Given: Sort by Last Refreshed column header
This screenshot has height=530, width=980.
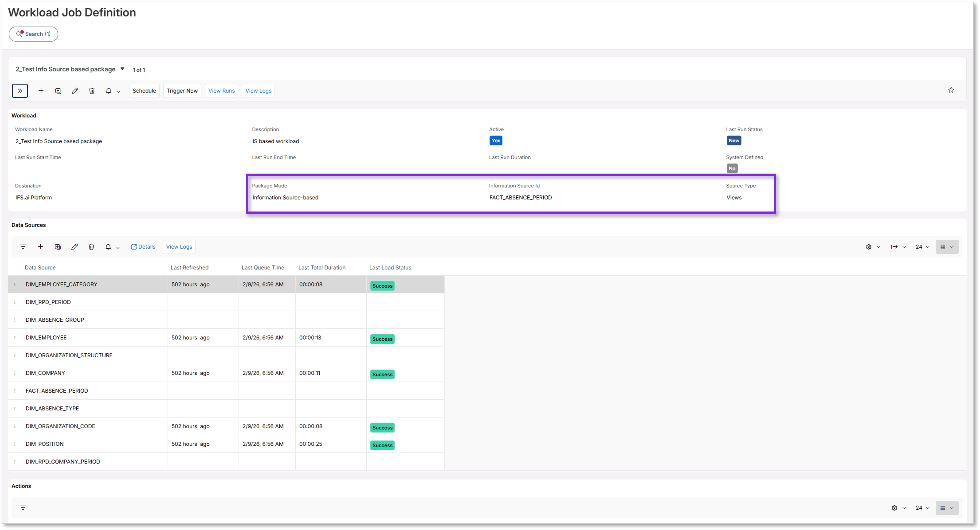Looking at the screenshot, I should point(189,267).
